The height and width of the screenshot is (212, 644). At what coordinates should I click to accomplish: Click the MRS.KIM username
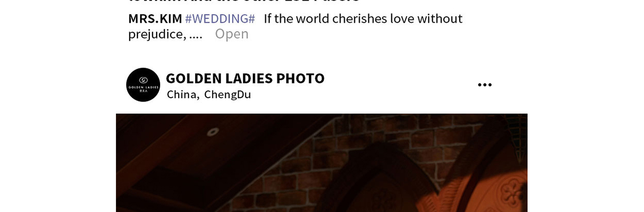pos(155,19)
